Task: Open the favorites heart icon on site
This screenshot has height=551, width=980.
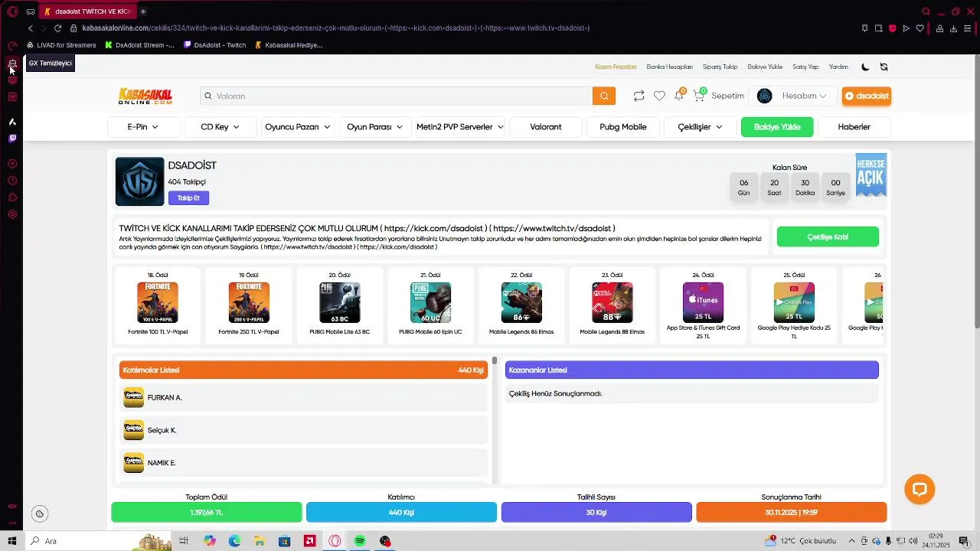Action: pyautogui.click(x=659, y=96)
